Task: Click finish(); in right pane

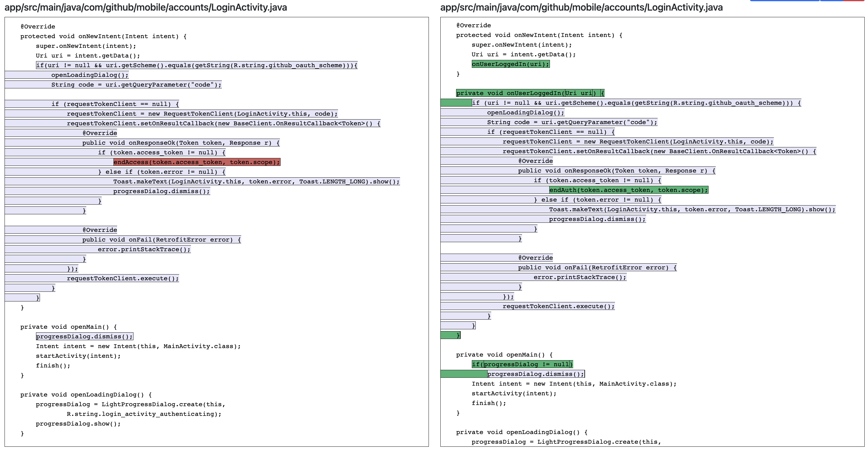Action: click(489, 403)
